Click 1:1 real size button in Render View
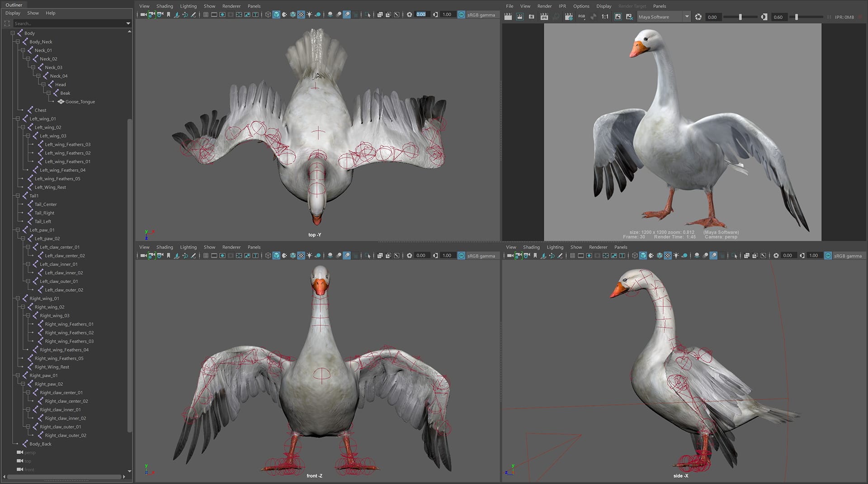This screenshot has width=868, height=484. (605, 17)
